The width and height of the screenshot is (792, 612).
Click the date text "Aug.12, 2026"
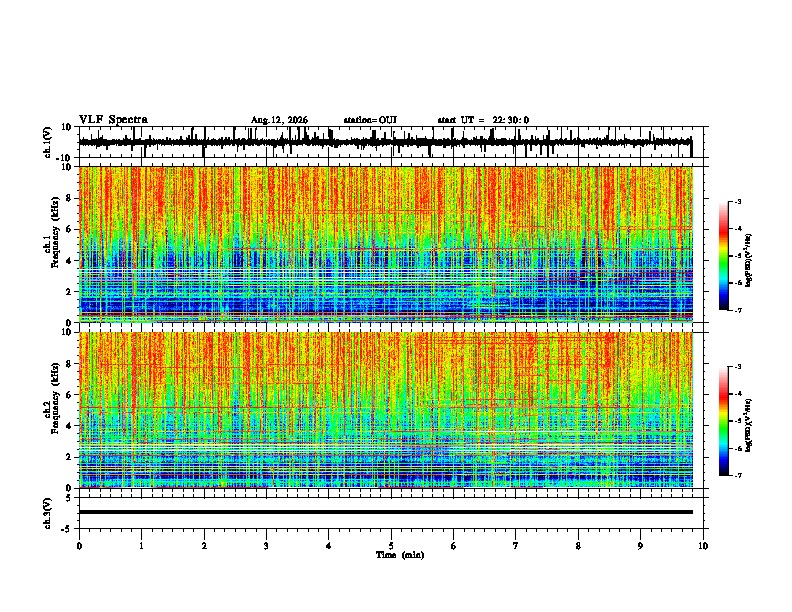click(x=279, y=120)
